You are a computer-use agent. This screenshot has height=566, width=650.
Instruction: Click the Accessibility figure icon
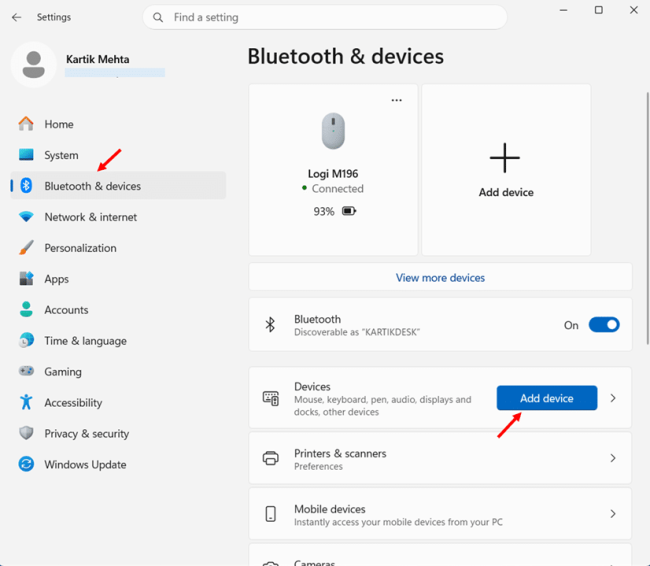coord(26,402)
